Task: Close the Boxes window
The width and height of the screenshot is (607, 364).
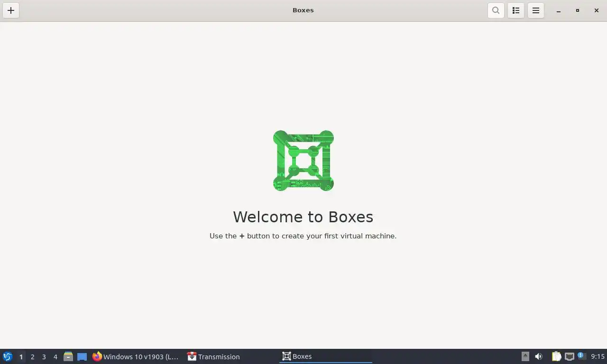Action: [x=597, y=10]
